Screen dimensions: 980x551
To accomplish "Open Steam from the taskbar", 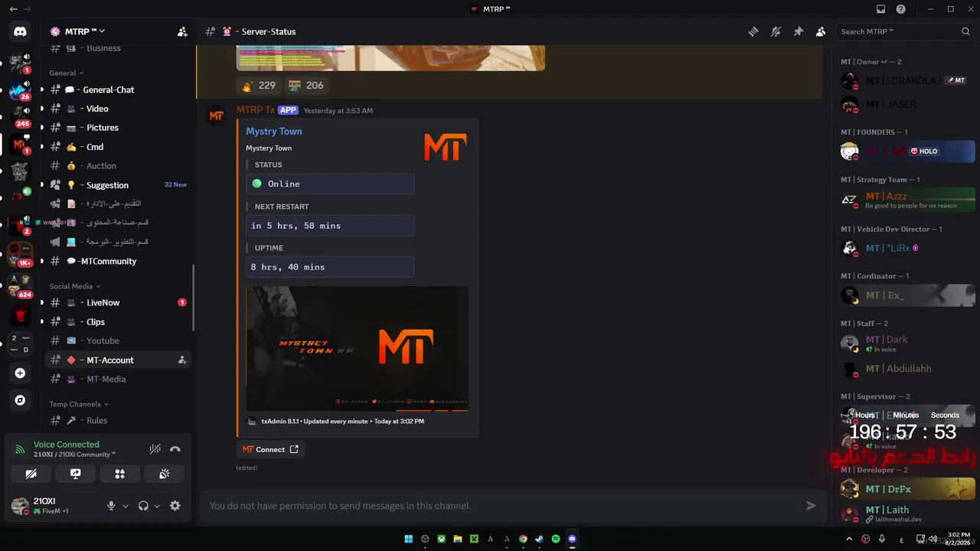I will tap(540, 539).
